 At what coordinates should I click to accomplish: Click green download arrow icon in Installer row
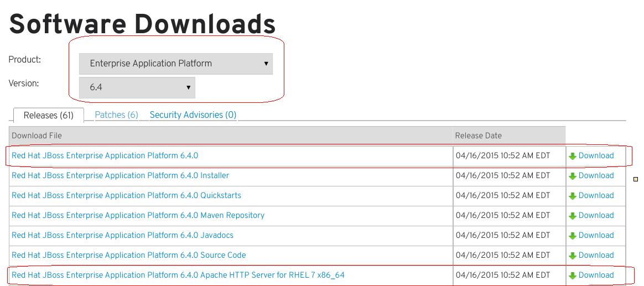(x=573, y=176)
